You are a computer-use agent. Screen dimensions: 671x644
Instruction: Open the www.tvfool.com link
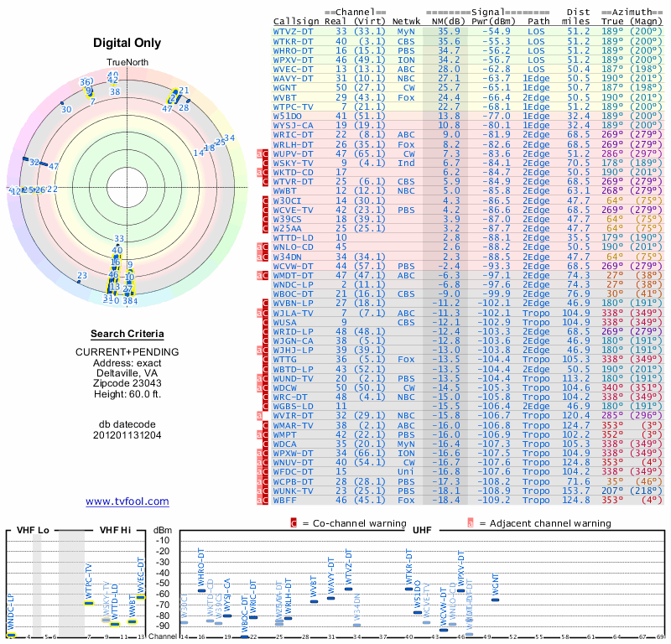tap(127, 501)
